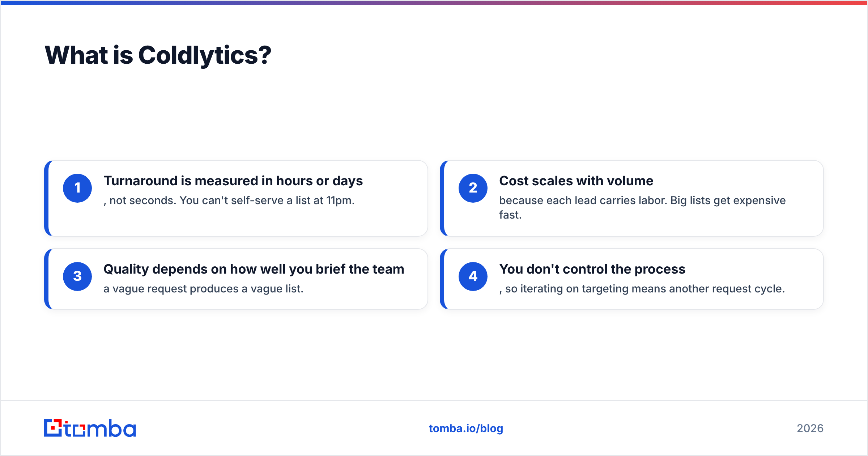The image size is (868, 456).
Task: Click 'a vague request produces a vague list' text
Action: 203,289
